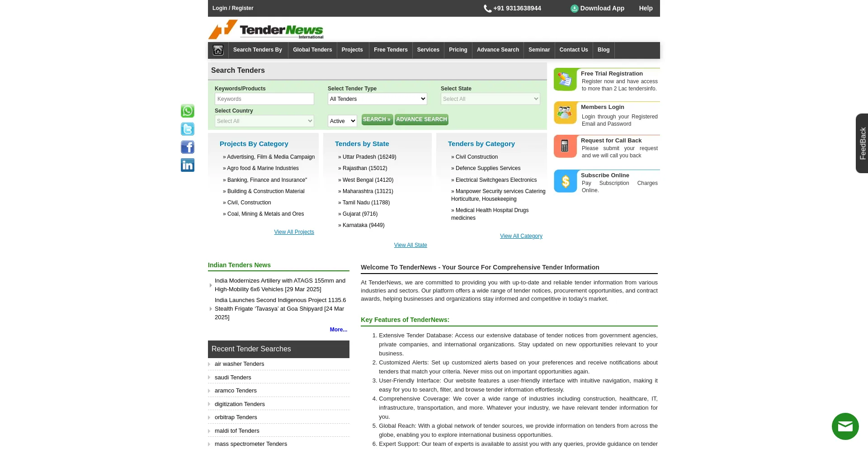Open the Active status dropdown
The image size is (868, 449).
point(342,121)
